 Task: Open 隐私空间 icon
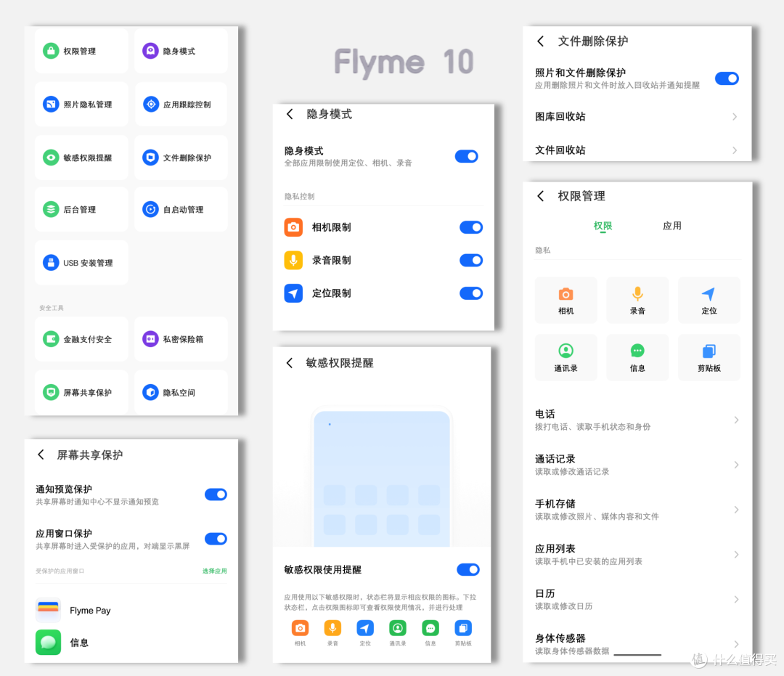pyautogui.click(x=150, y=393)
